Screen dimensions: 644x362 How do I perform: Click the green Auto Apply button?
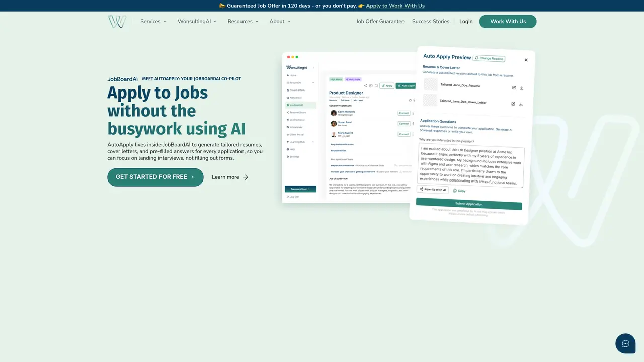pos(406,86)
